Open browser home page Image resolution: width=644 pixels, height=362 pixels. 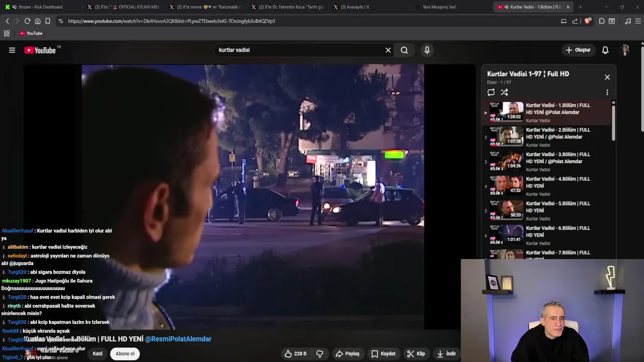coord(37,21)
